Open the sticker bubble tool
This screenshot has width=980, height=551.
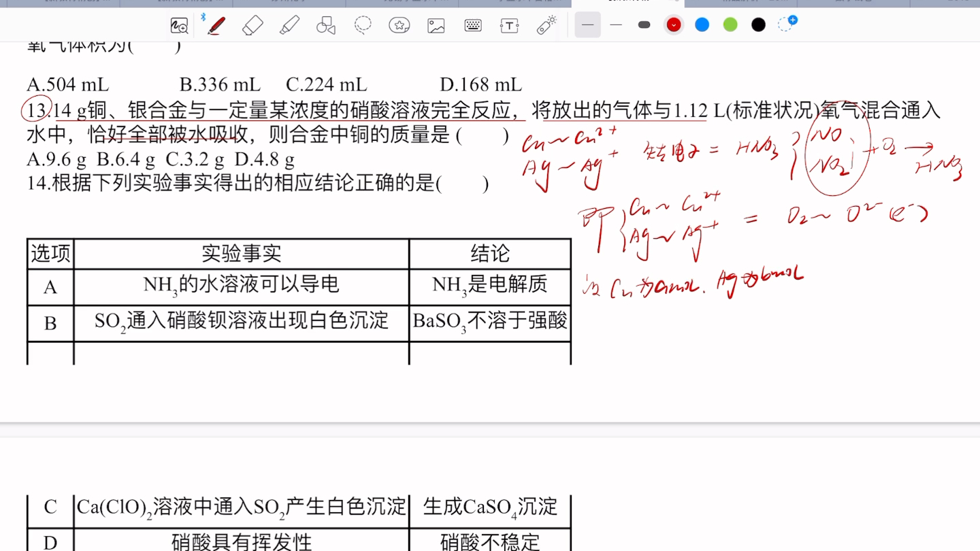click(x=399, y=24)
